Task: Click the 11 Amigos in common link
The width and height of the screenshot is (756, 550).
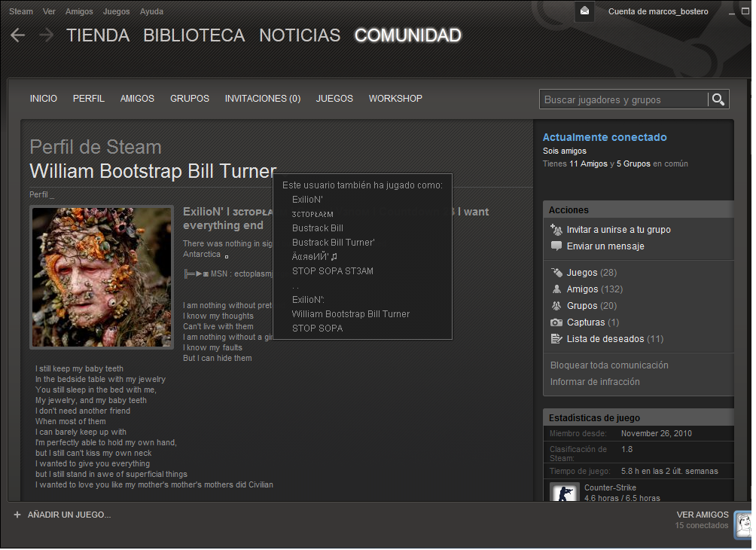Action: [588, 163]
